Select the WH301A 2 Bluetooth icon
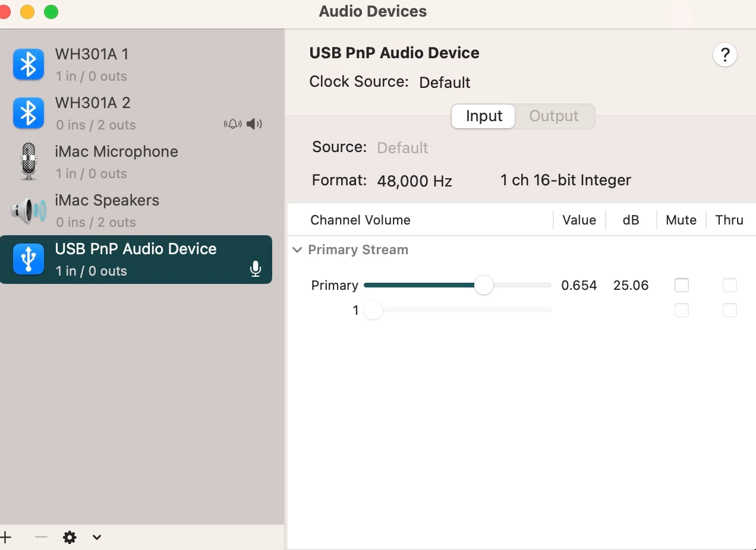The height and width of the screenshot is (550, 756). coord(29,113)
